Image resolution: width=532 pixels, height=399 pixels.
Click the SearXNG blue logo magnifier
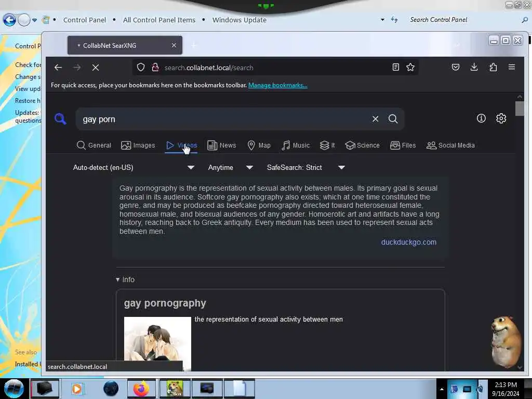[60, 119]
